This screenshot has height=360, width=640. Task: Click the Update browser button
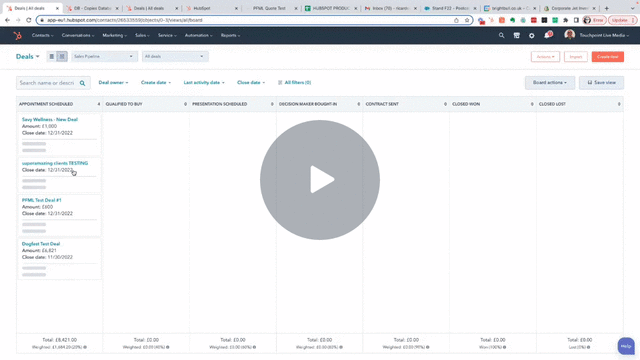[622, 20]
